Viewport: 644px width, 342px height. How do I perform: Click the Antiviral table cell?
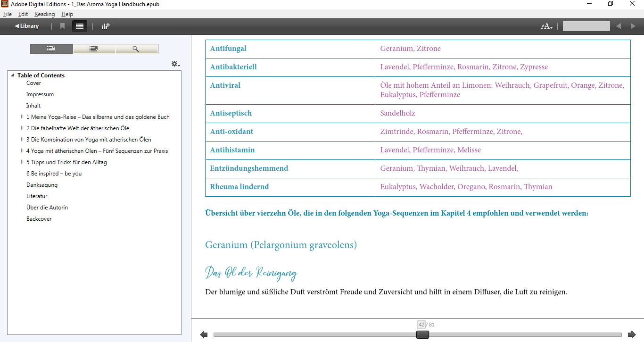pos(290,91)
